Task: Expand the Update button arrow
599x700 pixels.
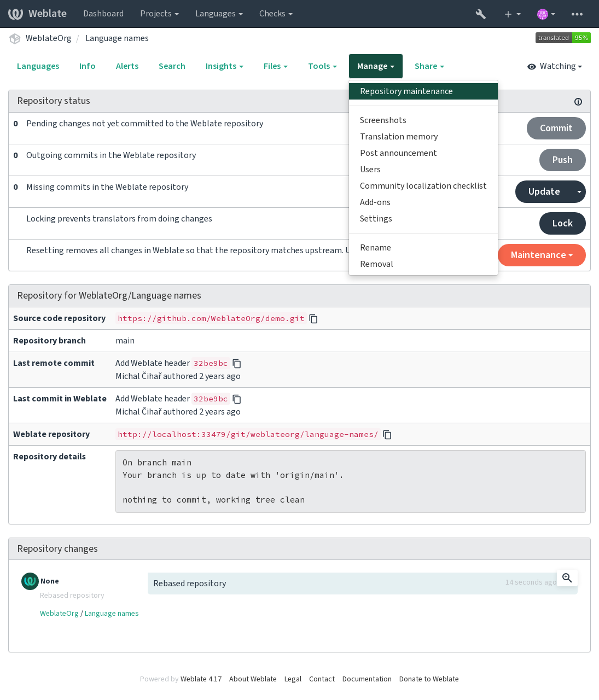Action: [x=579, y=192]
